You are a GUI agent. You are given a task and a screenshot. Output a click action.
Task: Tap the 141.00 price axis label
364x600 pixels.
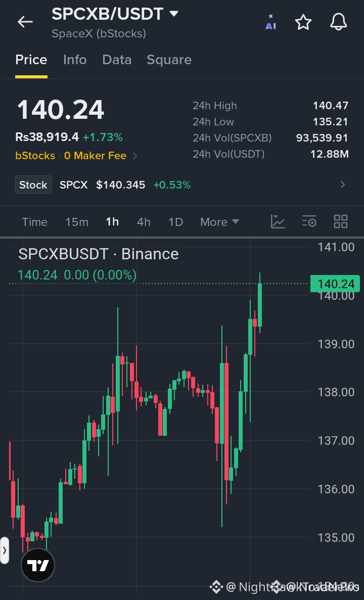pos(336,247)
